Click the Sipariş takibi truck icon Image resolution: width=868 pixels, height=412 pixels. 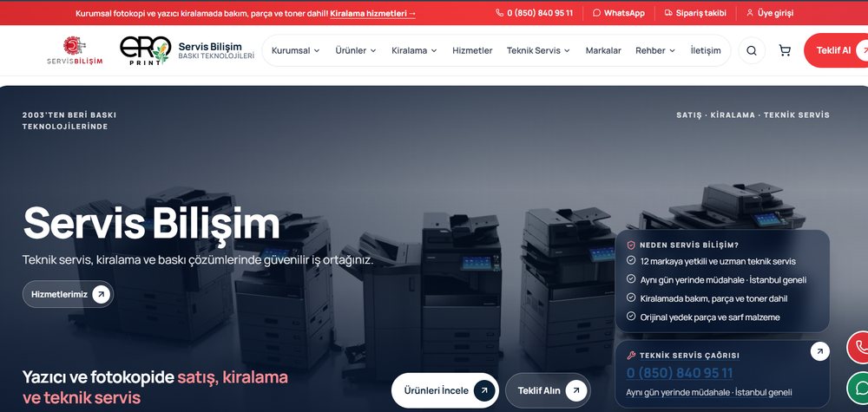tap(668, 13)
